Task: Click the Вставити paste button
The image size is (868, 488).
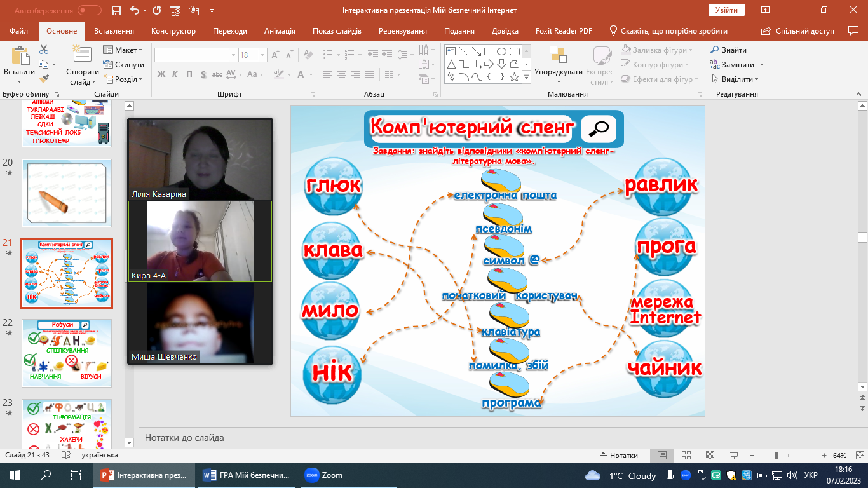Action: point(19,64)
